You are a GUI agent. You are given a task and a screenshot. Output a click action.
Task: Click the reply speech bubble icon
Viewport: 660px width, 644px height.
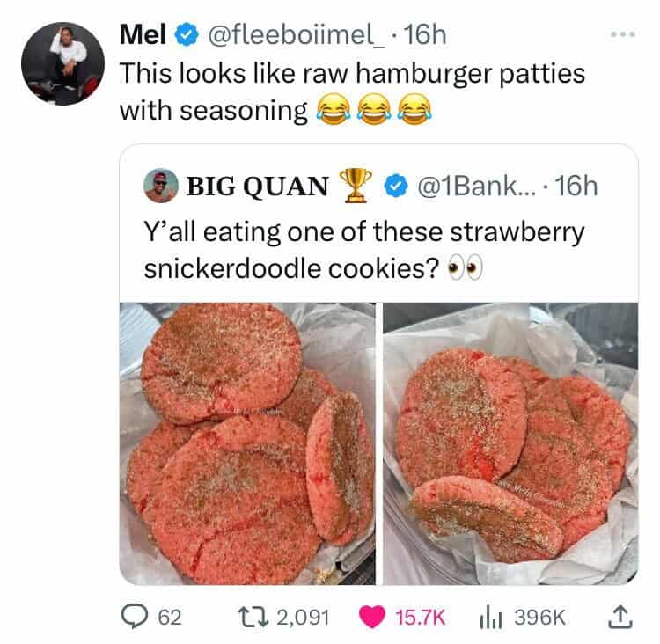(x=134, y=617)
